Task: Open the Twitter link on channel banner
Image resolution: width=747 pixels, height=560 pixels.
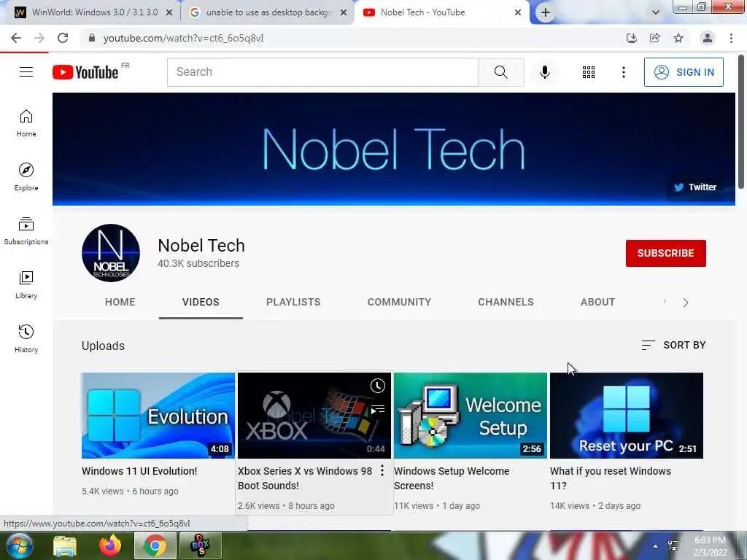Action: (x=695, y=187)
